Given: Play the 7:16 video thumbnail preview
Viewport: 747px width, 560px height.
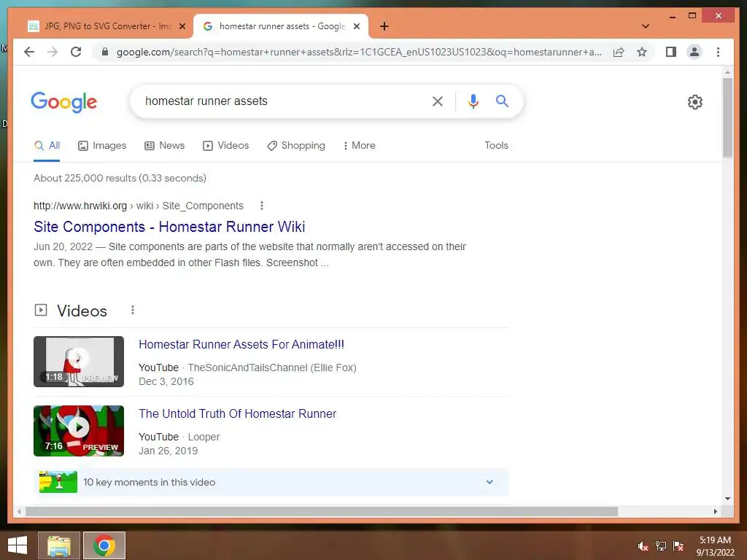Looking at the screenshot, I should pos(79,431).
